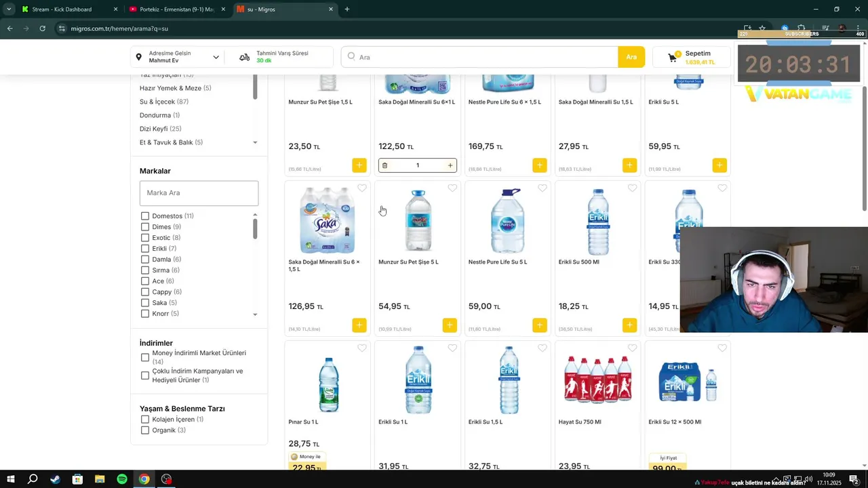The height and width of the screenshot is (488, 868).
Task: Check the Knorr brand filter
Action: (145, 314)
